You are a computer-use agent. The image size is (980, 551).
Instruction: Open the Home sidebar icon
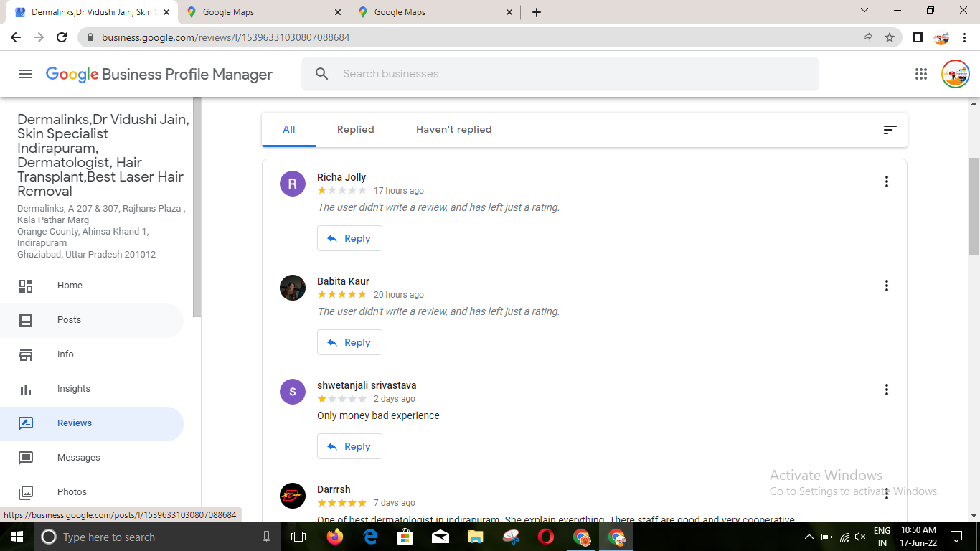pyautogui.click(x=26, y=286)
